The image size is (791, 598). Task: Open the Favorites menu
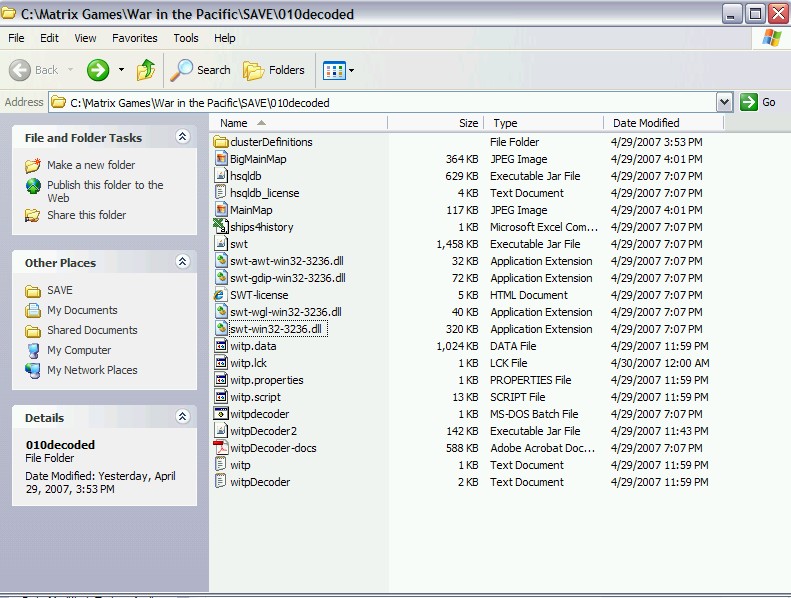point(134,38)
